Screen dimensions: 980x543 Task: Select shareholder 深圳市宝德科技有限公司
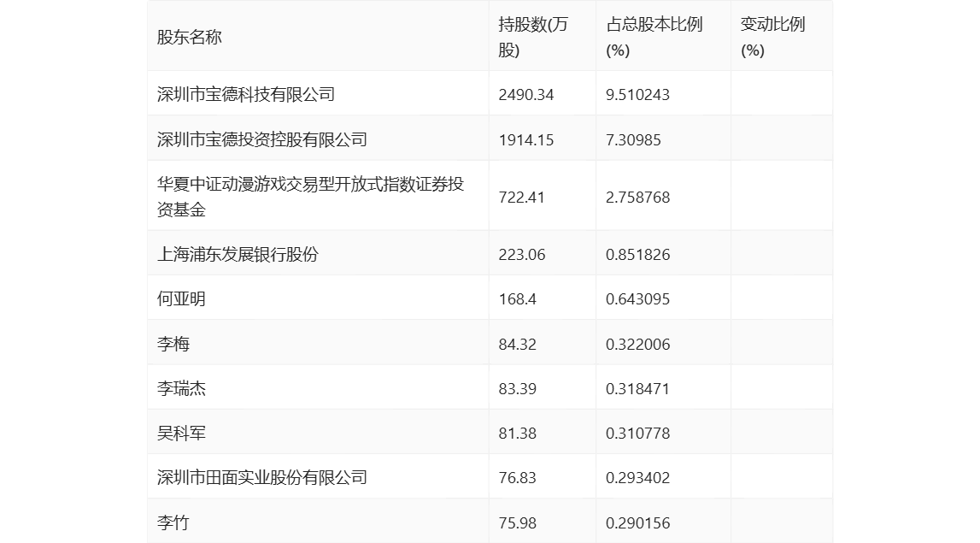point(246,94)
